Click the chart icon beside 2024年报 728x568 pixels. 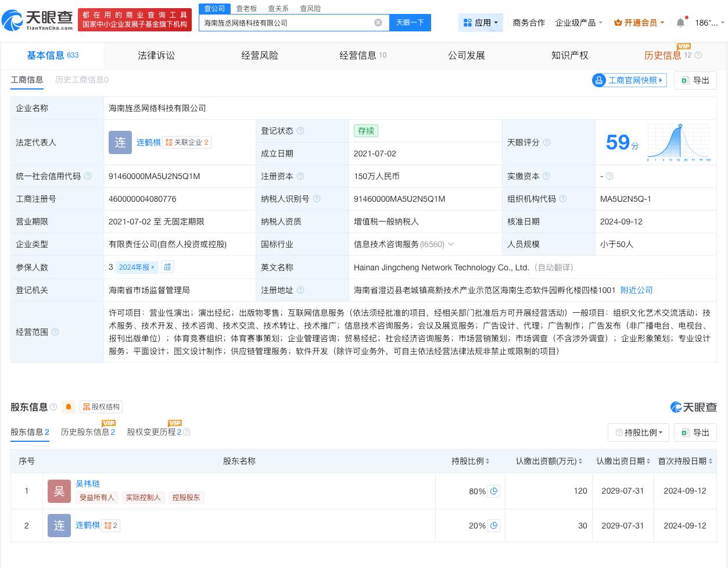(x=167, y=267)
